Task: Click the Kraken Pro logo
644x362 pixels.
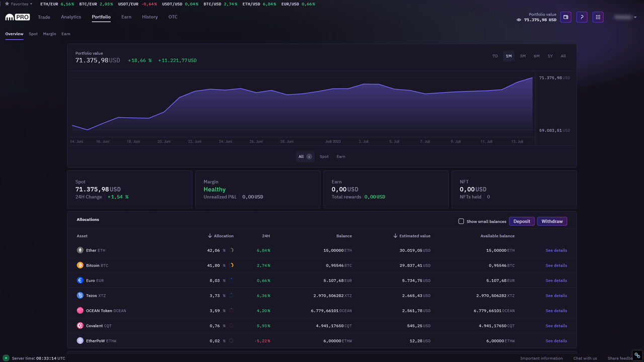Action: [x=18, y=17]
